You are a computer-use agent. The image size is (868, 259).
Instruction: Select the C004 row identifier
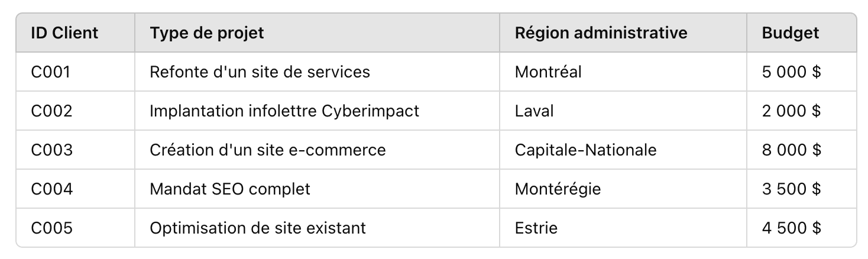(x=75, y=189)
